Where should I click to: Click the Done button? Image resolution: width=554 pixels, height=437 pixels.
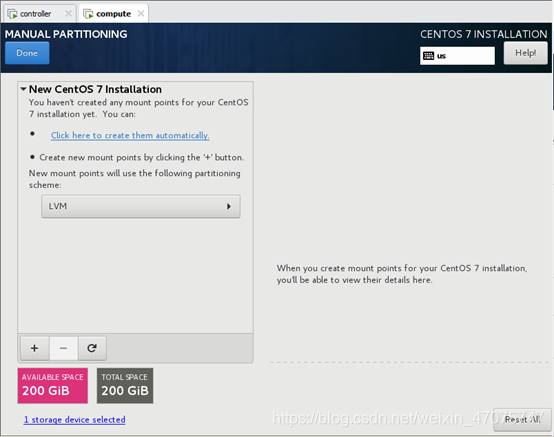tap(27, 53)
